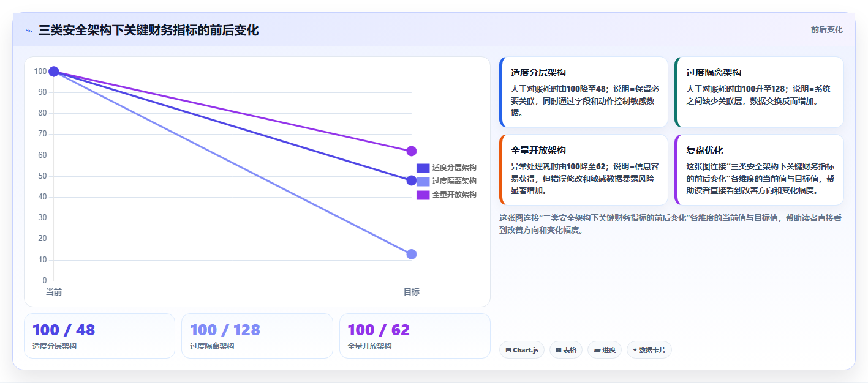Click the summary paragraph below the cards

click(670, 224)
